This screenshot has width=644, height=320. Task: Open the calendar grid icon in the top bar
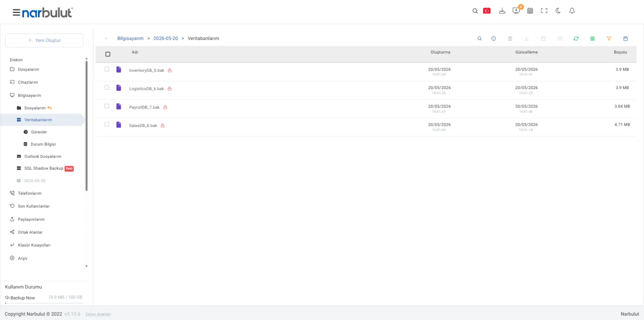530,11
